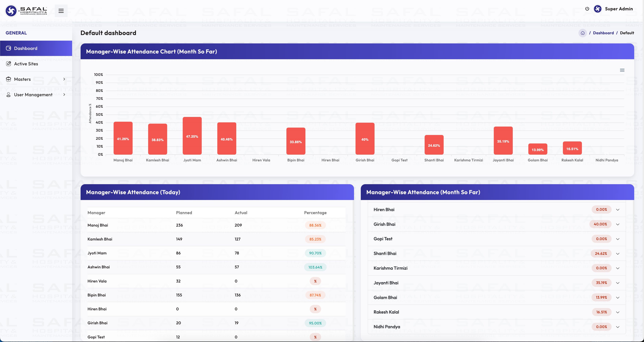Click the home breadcrumb icon
The image size is (644, 342).
[x=582, y=33]
